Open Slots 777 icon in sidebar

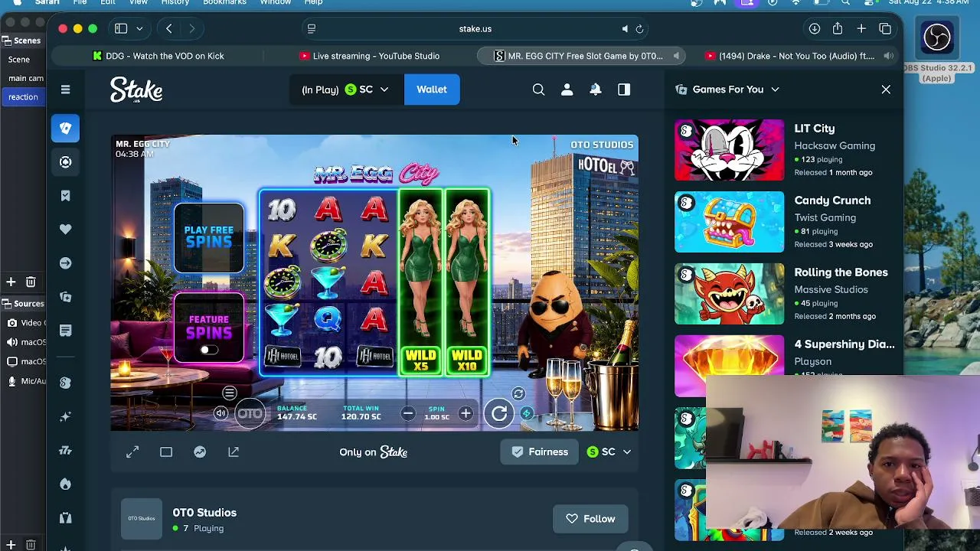point(65,450)
